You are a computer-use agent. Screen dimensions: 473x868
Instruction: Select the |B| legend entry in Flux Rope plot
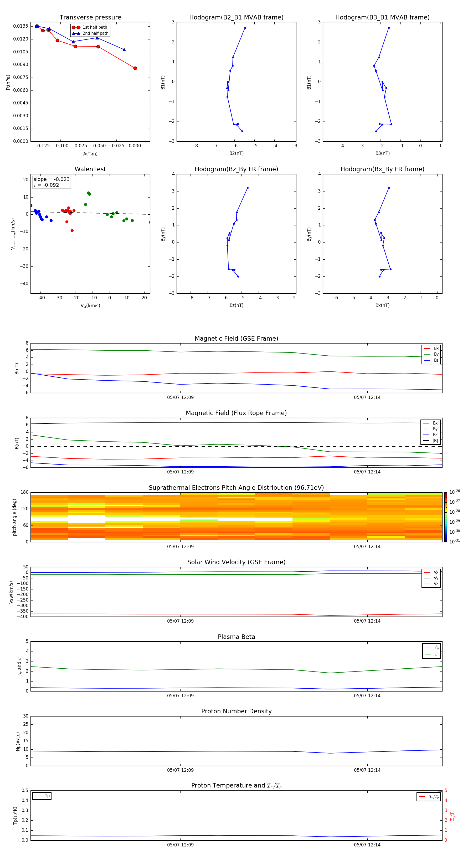pos(431,441)
